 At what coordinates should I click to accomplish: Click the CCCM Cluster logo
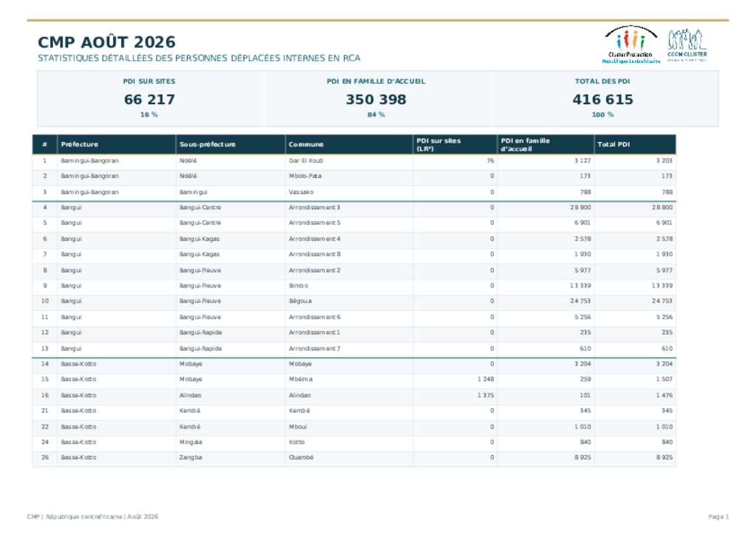pos(687,45)
